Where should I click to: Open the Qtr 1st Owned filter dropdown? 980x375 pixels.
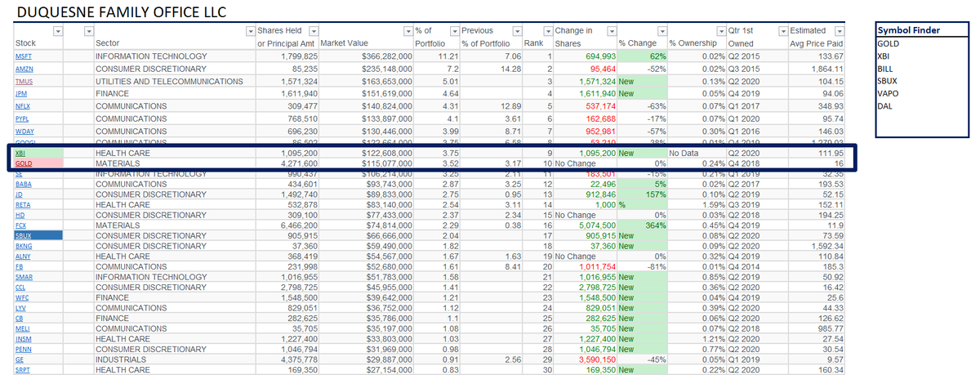[782, 31]
